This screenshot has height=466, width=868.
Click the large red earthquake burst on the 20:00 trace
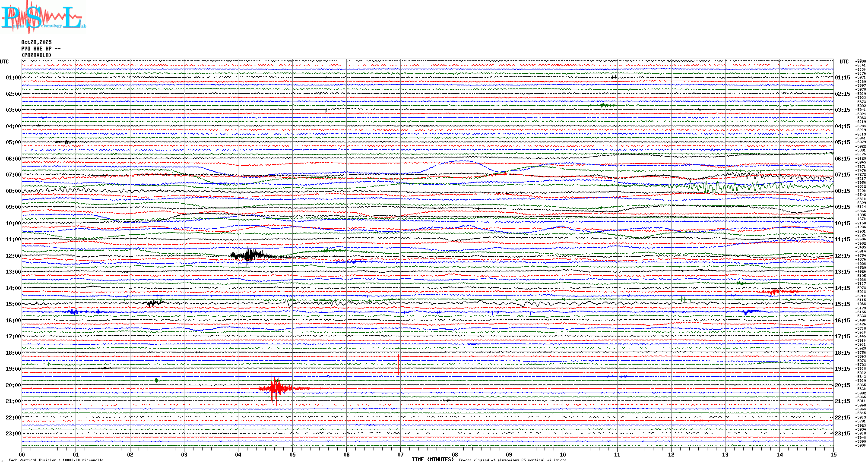click(276, 389)
